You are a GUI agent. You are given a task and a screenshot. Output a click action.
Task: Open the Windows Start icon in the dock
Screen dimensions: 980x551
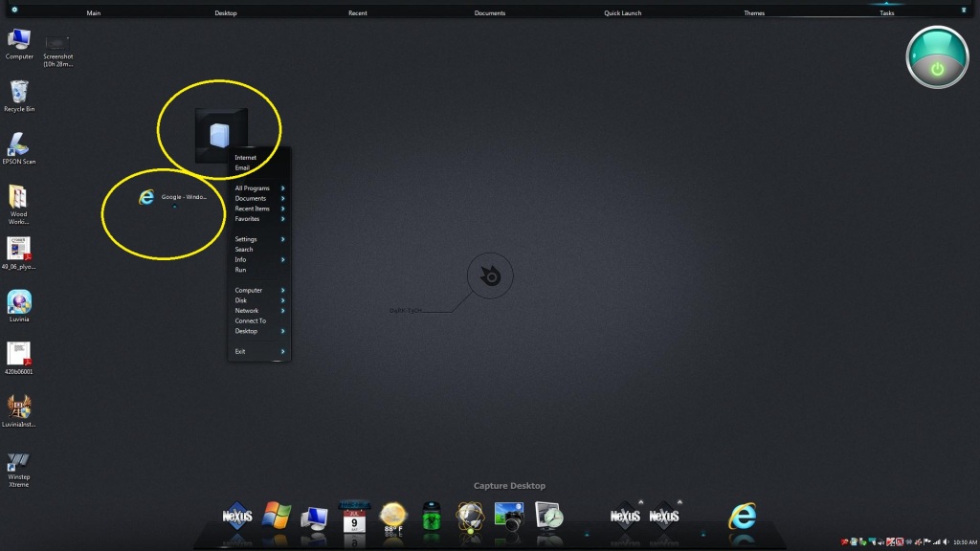[277, 515]
